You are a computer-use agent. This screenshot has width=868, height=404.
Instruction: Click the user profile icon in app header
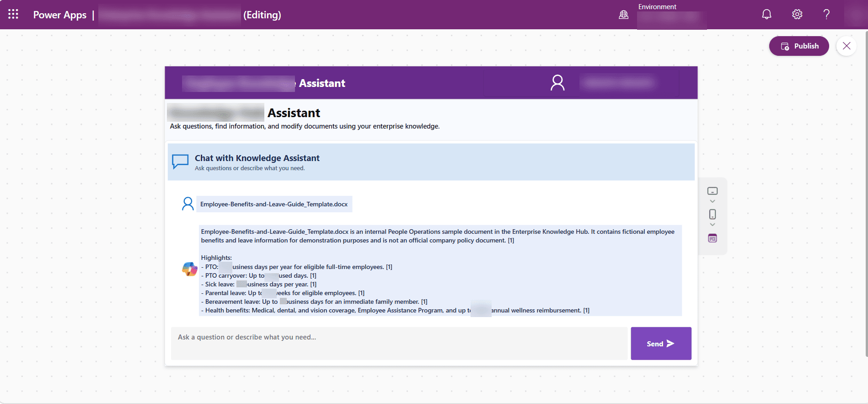557,83
